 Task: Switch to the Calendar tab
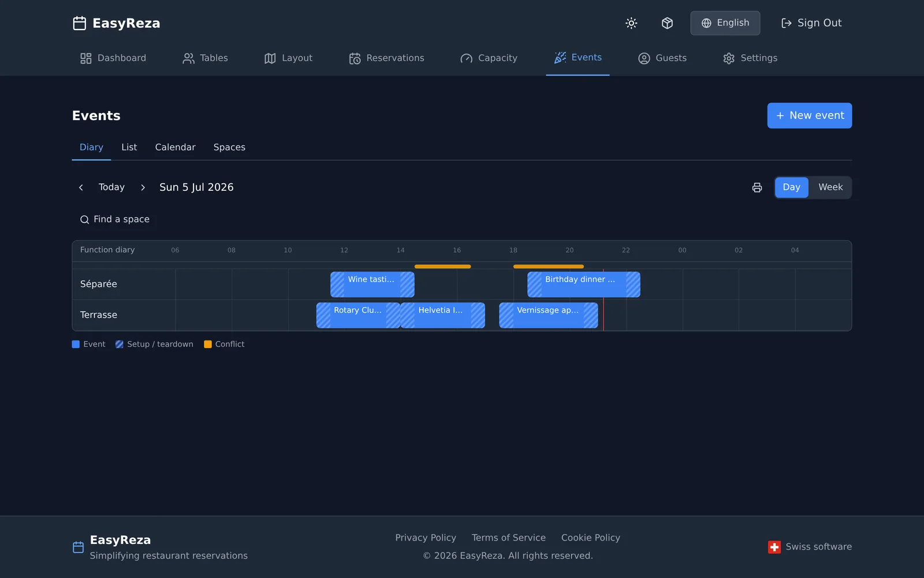175,147
